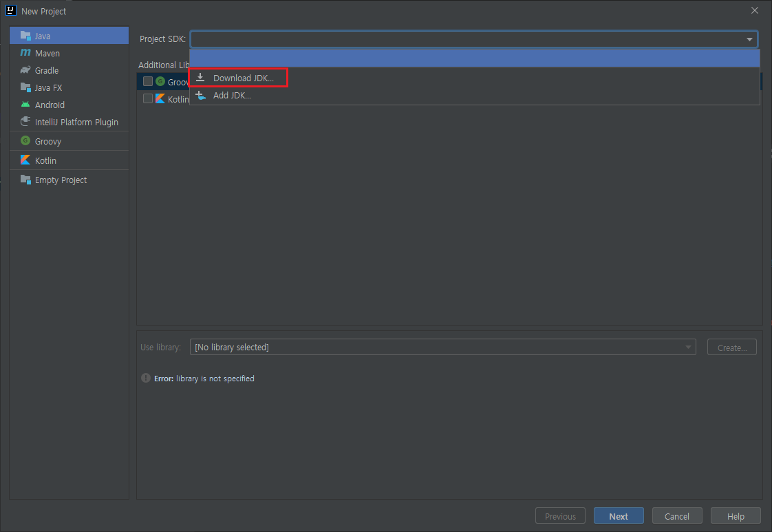This screenshot has width=772, height=532.
Task: Choose the Empty Project option
Action: 69,180
